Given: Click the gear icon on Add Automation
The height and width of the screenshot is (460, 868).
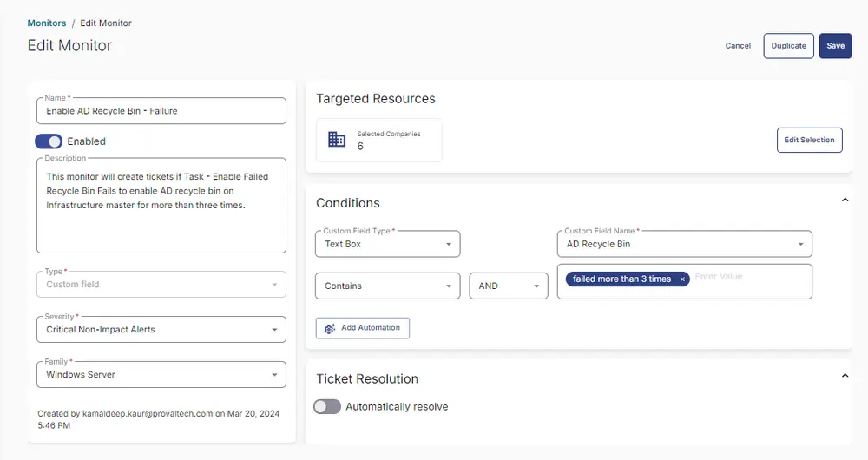Looking at the screenshot, I should point(330,328).
